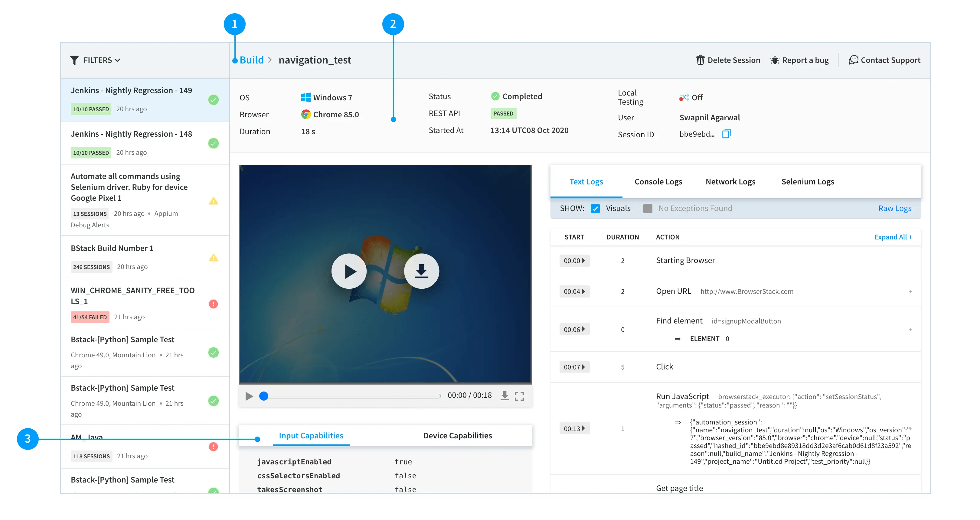The image size is (980, 520).
Task: Jump to 00:07 Click timestamp
Action: [x=574, y=367]
